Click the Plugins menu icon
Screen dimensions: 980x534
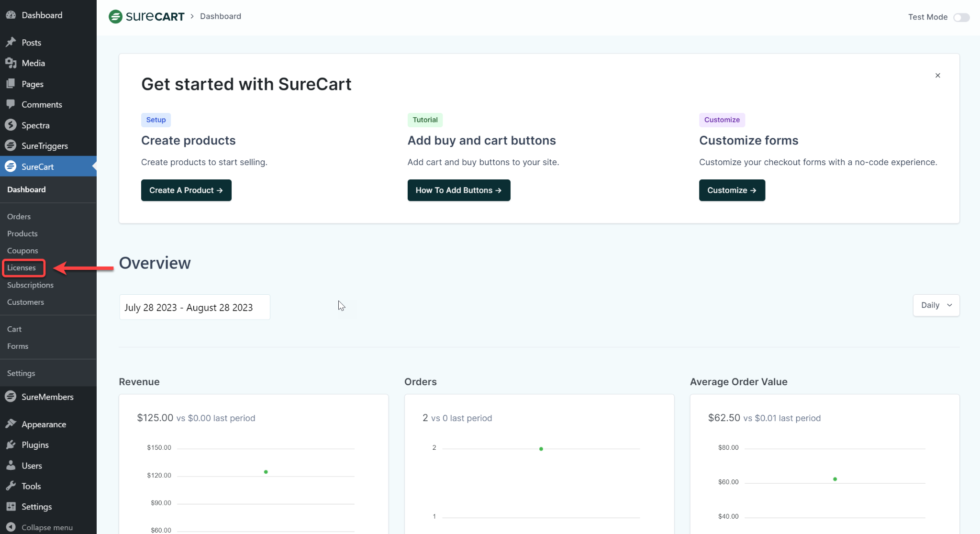11,444
